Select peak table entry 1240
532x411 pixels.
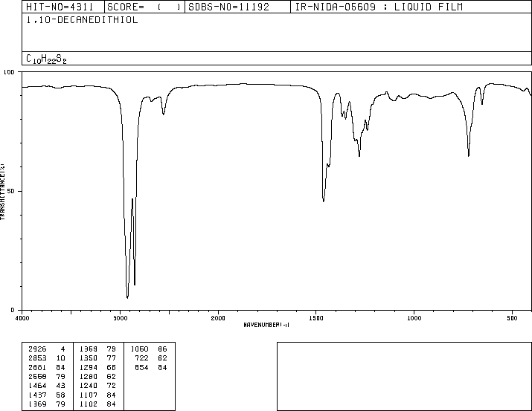[x=89, y=386]
